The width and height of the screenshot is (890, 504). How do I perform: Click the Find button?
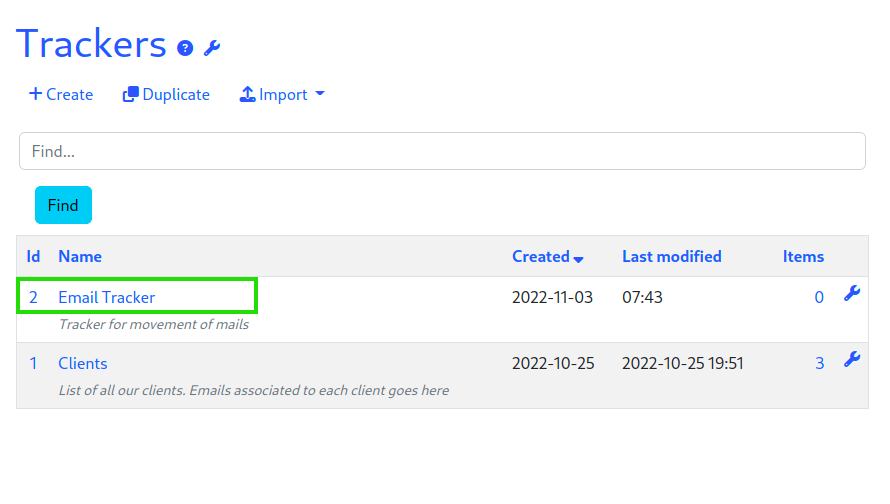coord(63,205)
